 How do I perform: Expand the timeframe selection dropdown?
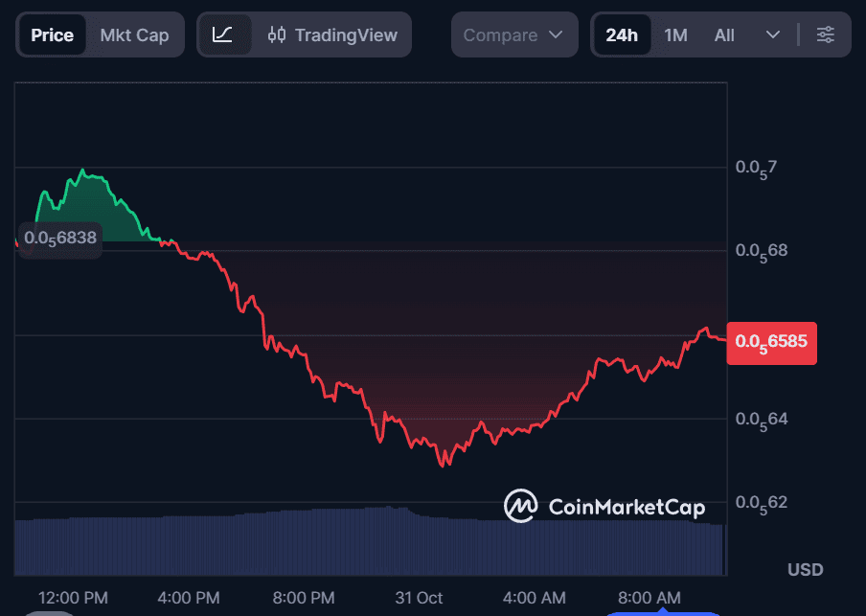tap(772, 34)
